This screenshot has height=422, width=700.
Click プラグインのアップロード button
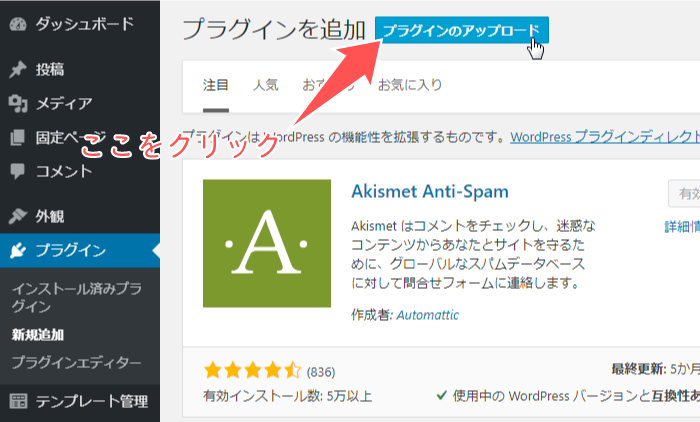(x=462, y=30)
